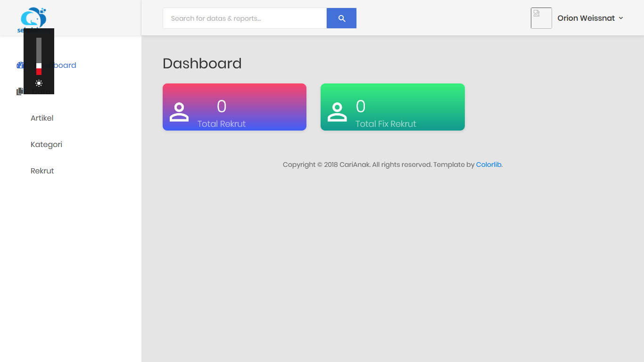Screen dimensions: 644x362
Task: Click the elephant cloud logo
Action: click(x=33, y=18)
